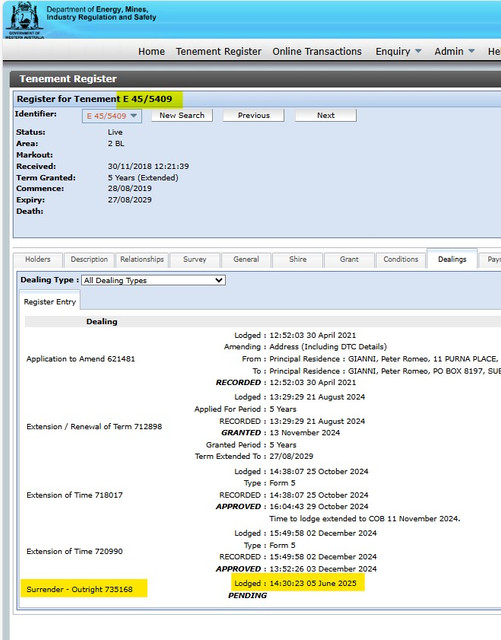Click the Next button
Image resolution: width=501 pixels, height=640 pixels.
click(x=326, y=116)
